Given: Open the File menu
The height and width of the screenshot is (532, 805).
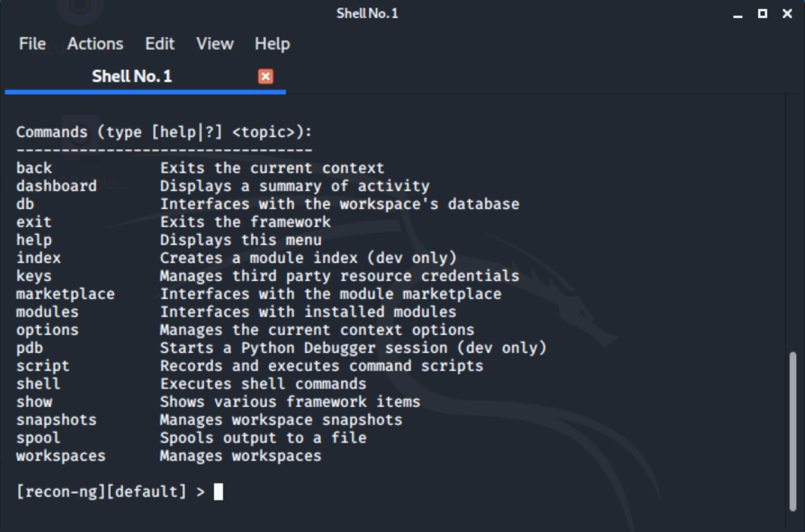Looking at the screenshot, I should click(x=32, y=44).
